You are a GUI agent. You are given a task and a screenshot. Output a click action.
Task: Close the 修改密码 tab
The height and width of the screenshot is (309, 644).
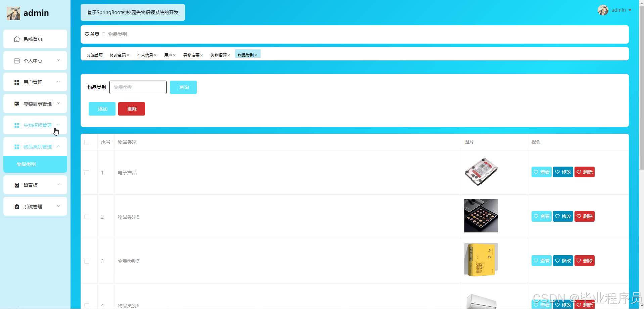tap(128, 55)
